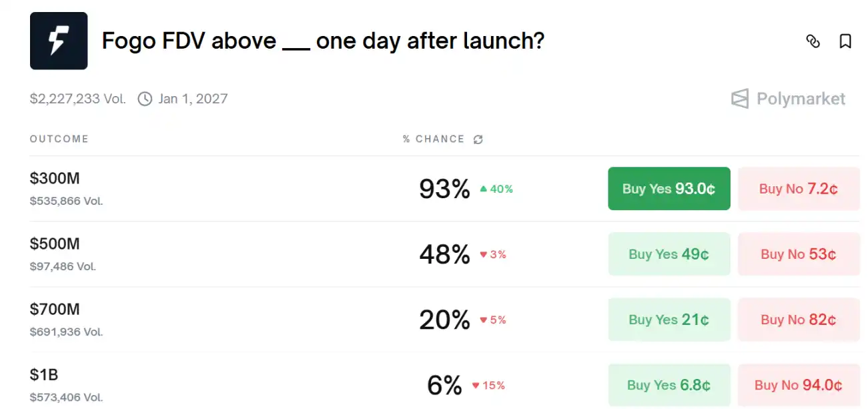Buy No at 7.2¢ for $300M outcome
The height and width of the screenshot is (409, 868).
pyautogui.click(x=799, y=188)
